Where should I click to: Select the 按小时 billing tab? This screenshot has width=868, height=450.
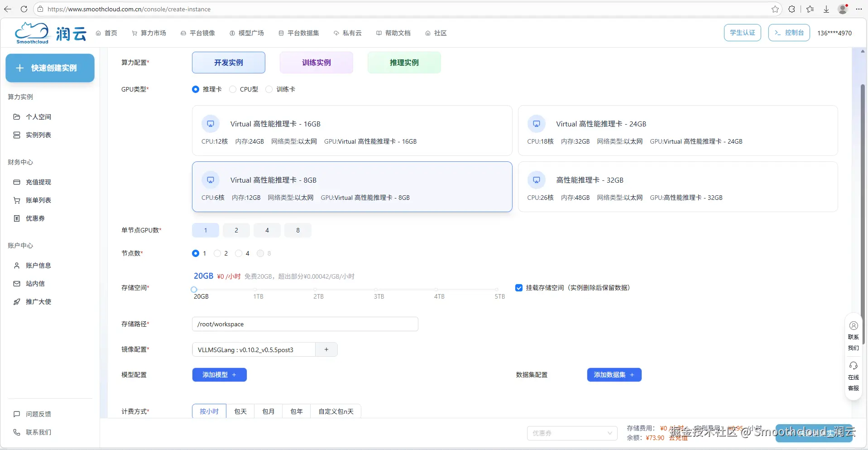point(209,411)
